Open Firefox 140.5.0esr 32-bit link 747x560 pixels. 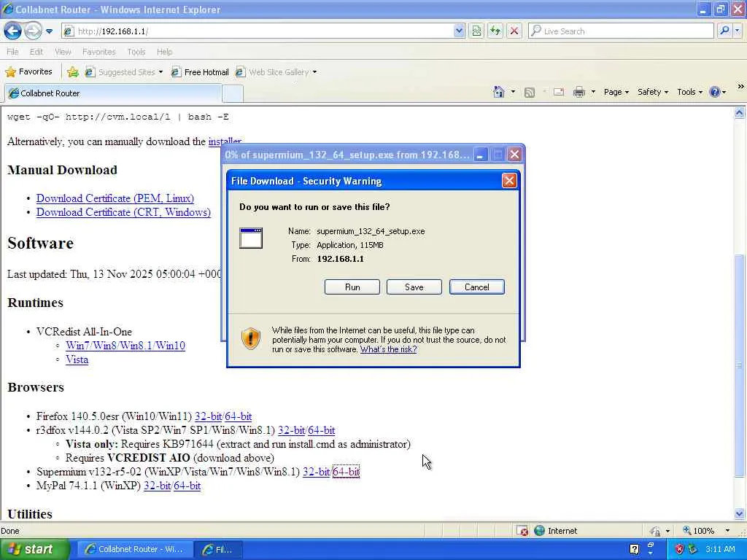pos(208,416)
